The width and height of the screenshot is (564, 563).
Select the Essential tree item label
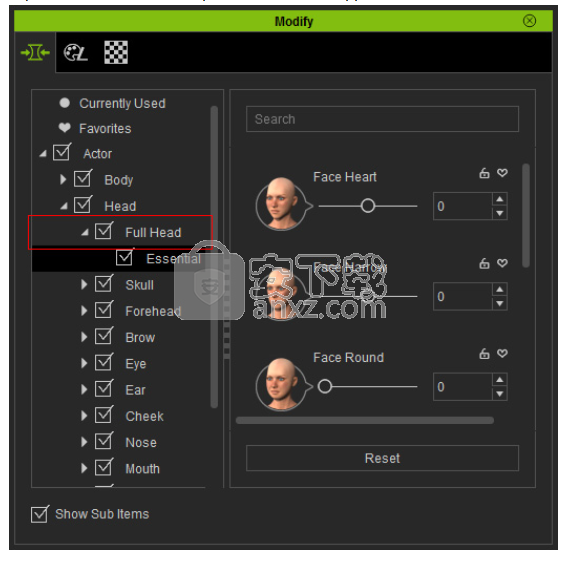[x=173, y=259]
